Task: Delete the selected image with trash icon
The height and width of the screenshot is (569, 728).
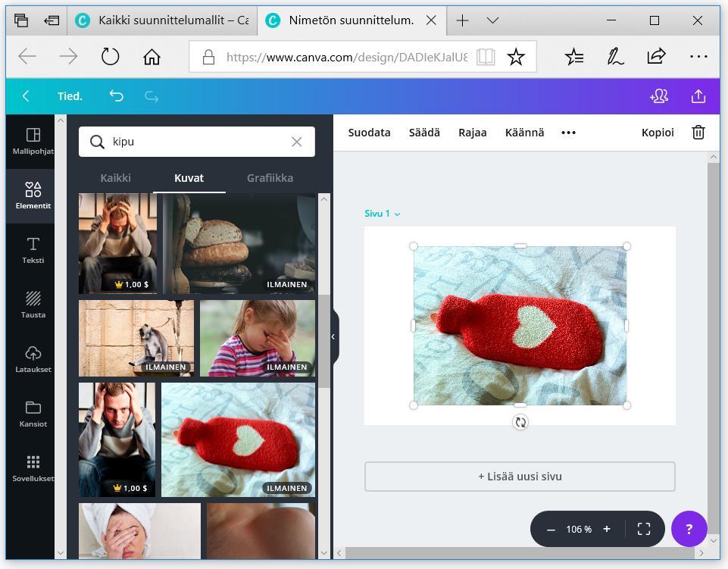Action: [x=698, y=133]
